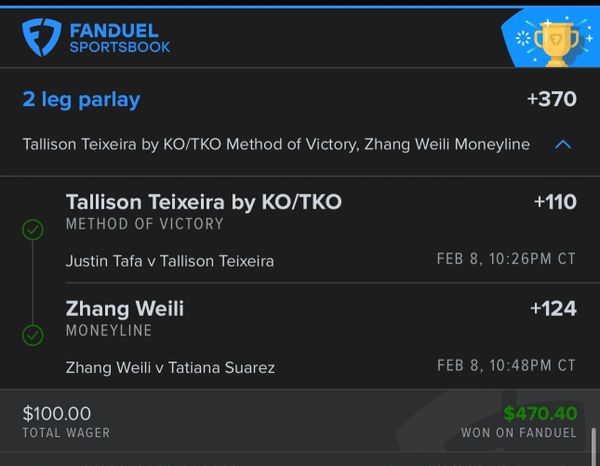Click the Moneyline market label

pyautogui.click(x=108, y=330)
